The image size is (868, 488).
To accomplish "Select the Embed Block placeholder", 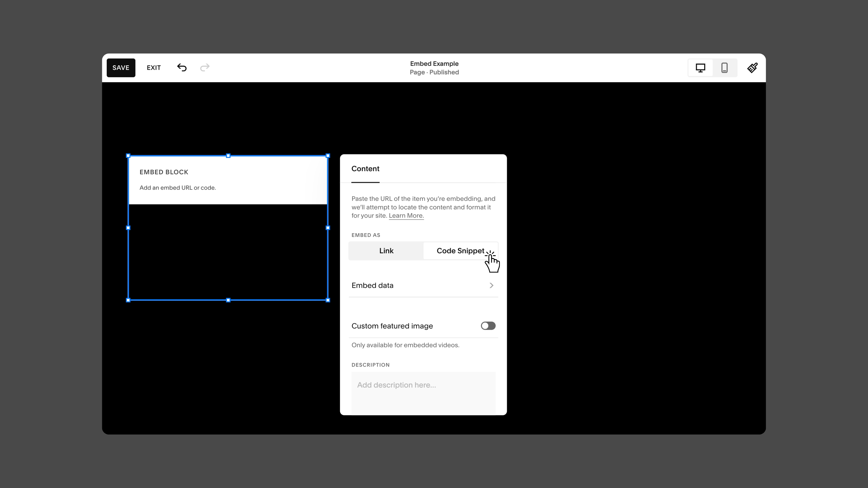I will (228, 180).
